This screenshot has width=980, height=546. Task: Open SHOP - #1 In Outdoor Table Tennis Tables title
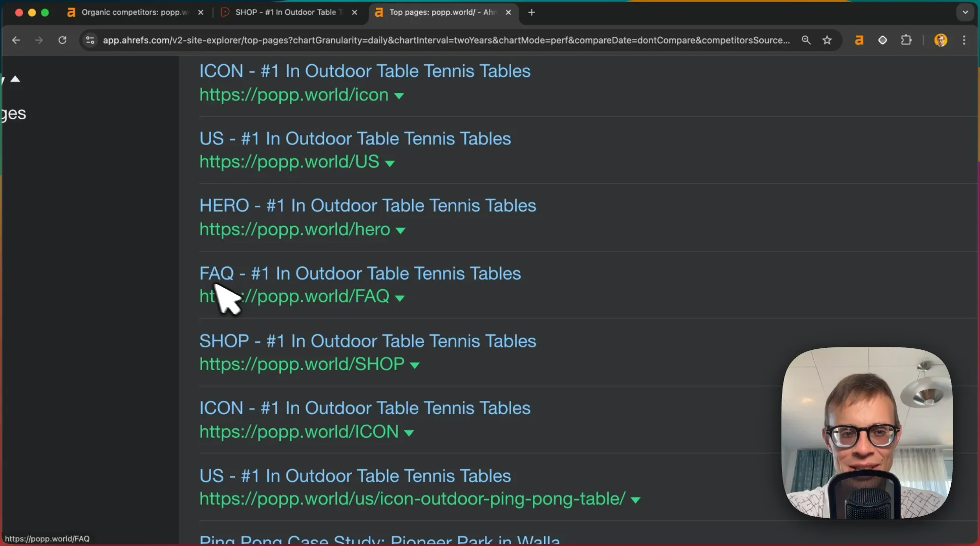pyautogui.click(x=367, y=341)
